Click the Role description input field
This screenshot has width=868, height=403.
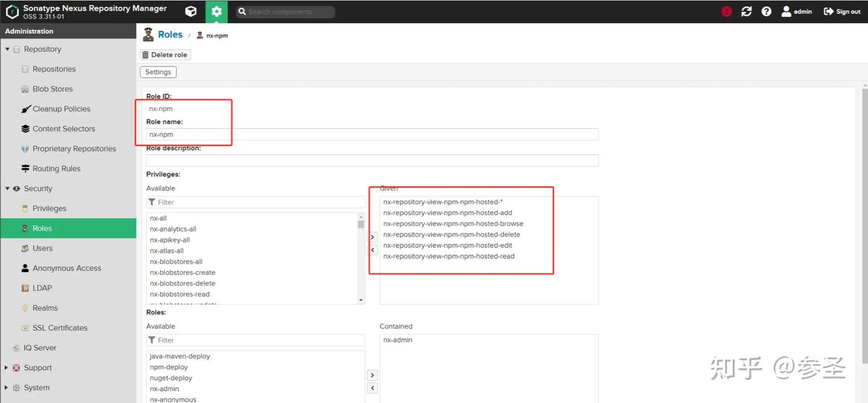point(372,160)
